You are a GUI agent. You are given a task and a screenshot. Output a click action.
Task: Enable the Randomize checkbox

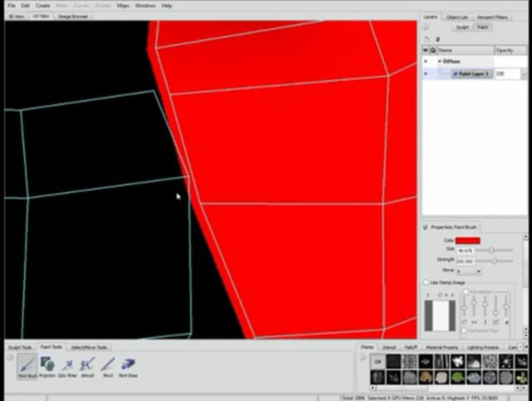(466, 292)
